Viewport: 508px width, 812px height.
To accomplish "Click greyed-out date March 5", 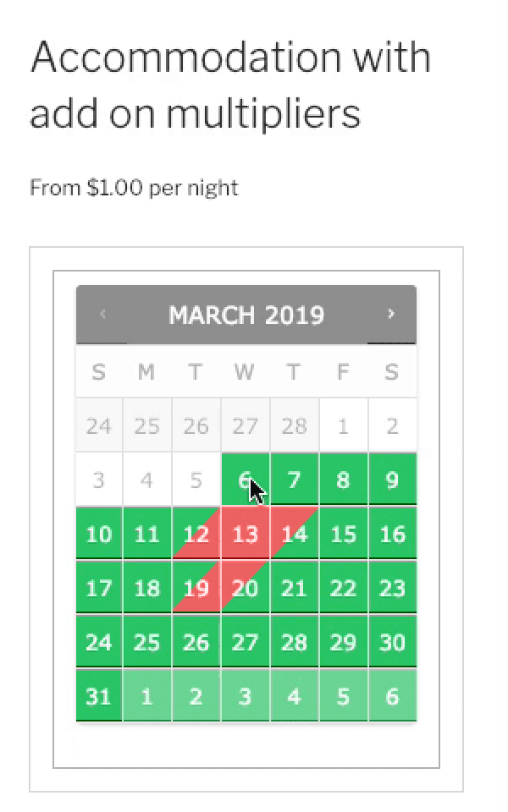I will click(196, 480).
